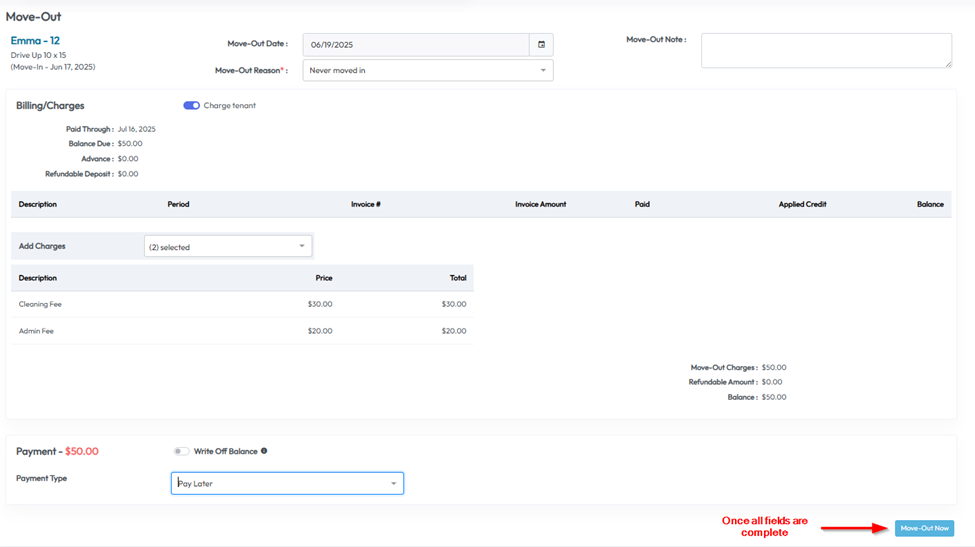
Task: Click the Invoice Amount column header
Action: coord(540,204)
